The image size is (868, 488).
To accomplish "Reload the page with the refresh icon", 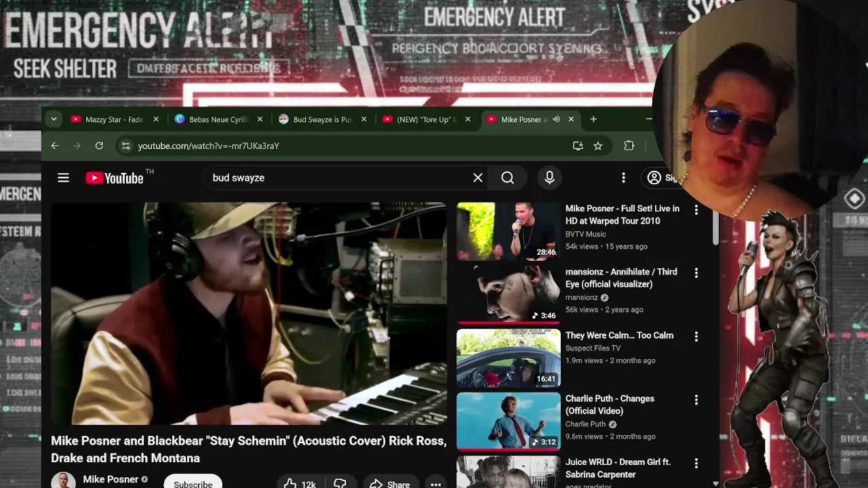I will [99, 146].
